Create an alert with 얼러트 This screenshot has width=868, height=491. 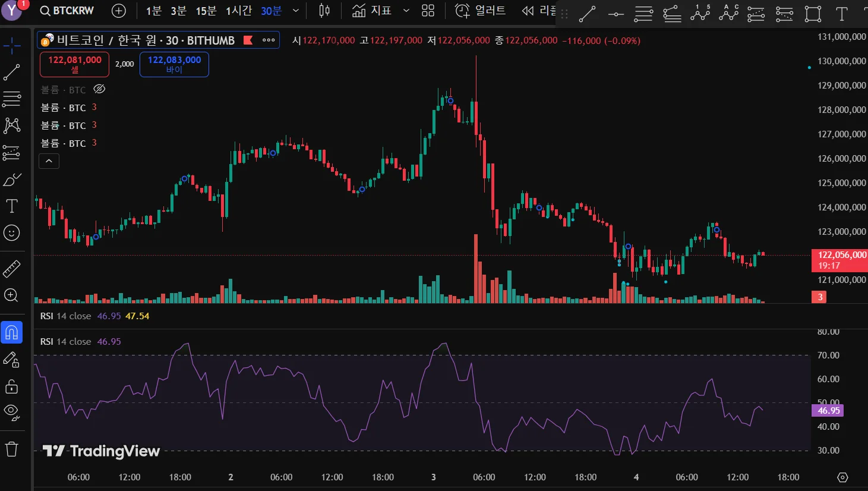click(480, 11)
